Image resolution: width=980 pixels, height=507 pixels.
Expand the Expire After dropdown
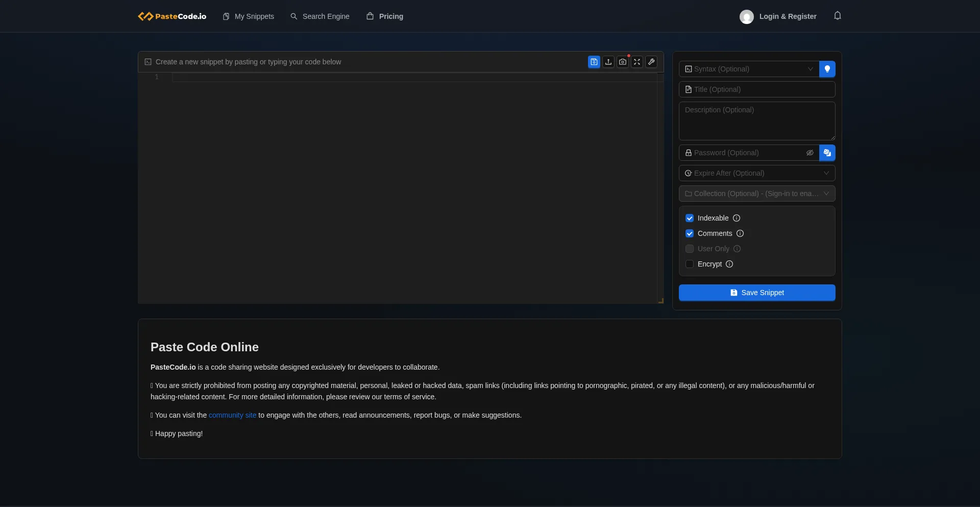(x=756, y=173)
